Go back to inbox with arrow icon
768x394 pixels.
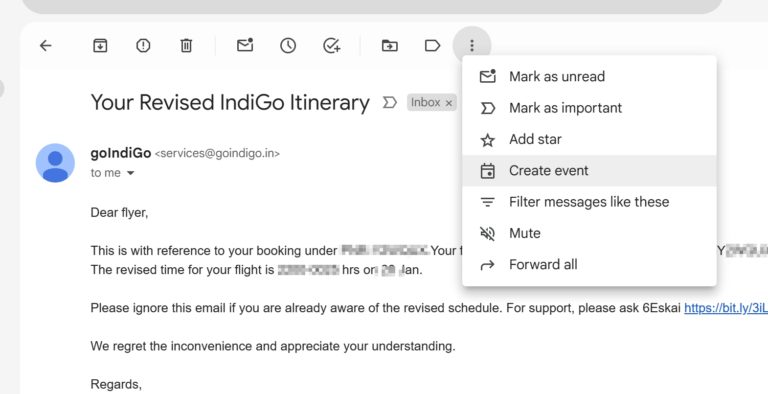pyautogui.click(x=46, y=46)
